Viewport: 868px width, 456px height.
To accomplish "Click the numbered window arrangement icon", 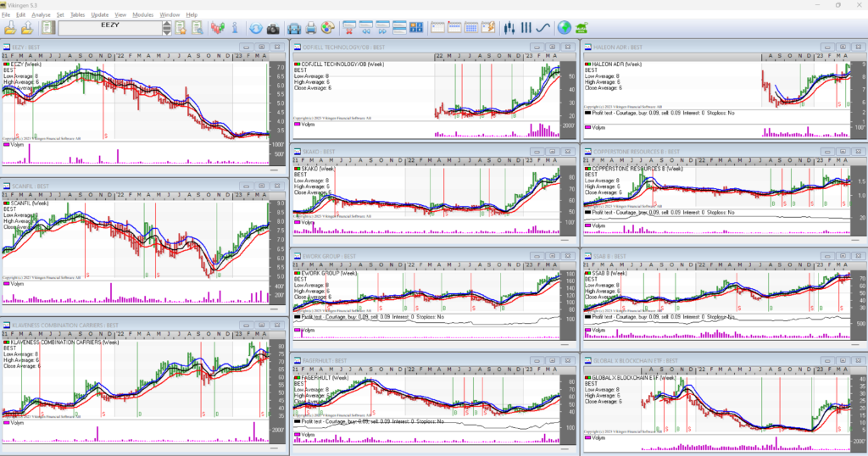I will tap(415, 28).
